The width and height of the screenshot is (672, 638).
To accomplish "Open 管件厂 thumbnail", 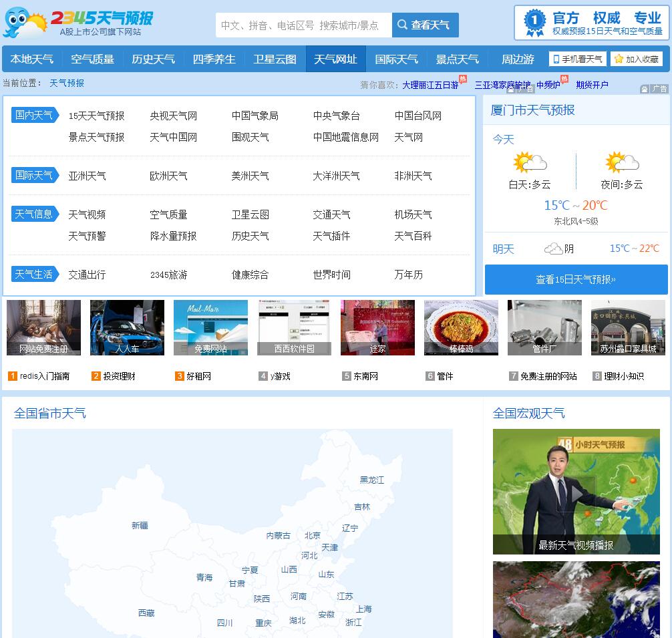I will pos(544,327).
